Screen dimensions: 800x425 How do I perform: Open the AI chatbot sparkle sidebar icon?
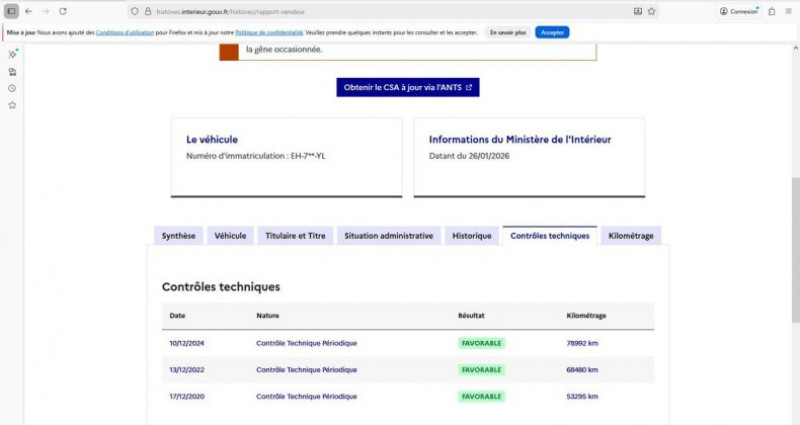point(12,54)
